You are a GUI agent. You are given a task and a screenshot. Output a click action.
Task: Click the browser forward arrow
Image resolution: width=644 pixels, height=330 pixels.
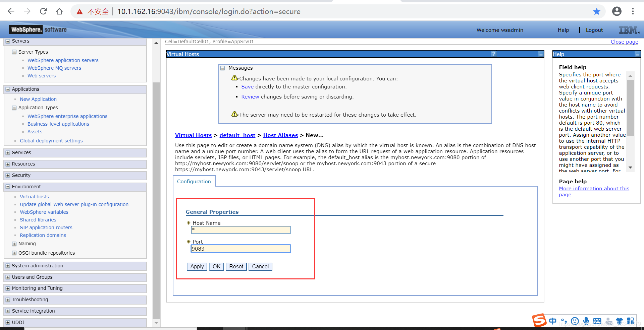pyautogui.click(x=27, y=11)
